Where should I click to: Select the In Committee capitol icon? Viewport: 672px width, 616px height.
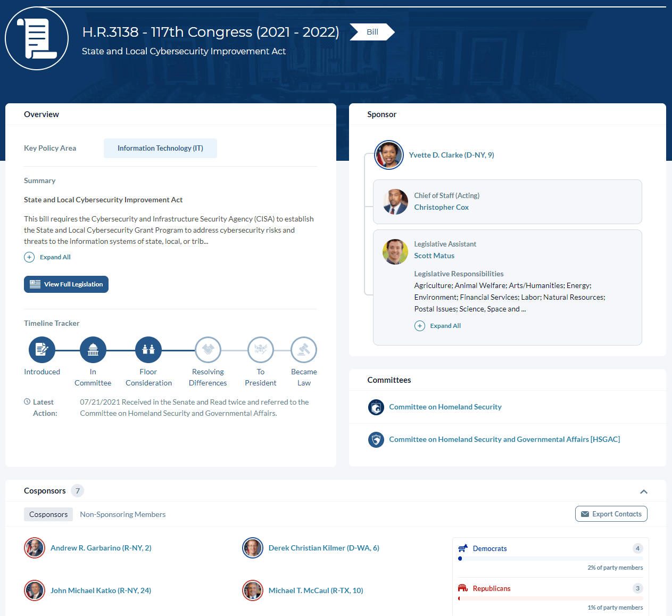pyautogui.click(x=93, y=350)
